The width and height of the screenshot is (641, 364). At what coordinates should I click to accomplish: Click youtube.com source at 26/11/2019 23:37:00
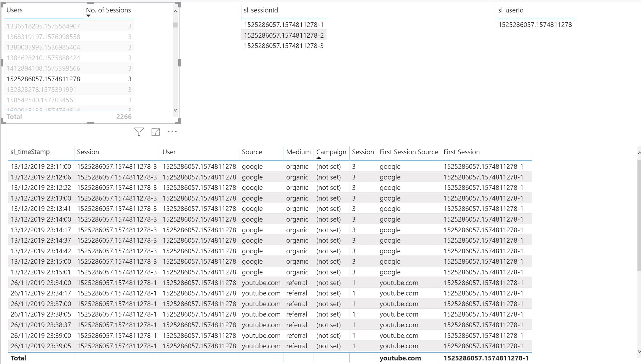[261, 304]
